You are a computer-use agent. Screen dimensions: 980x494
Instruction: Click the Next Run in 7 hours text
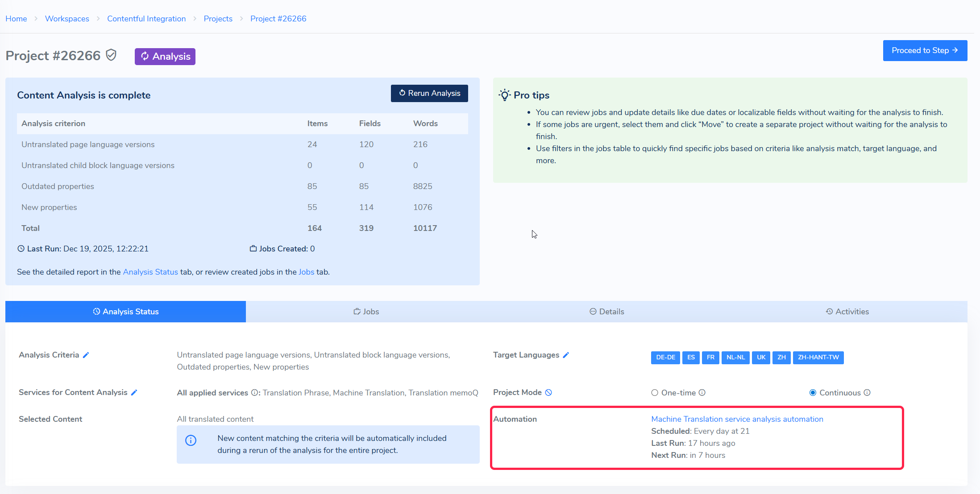[688, 455]
